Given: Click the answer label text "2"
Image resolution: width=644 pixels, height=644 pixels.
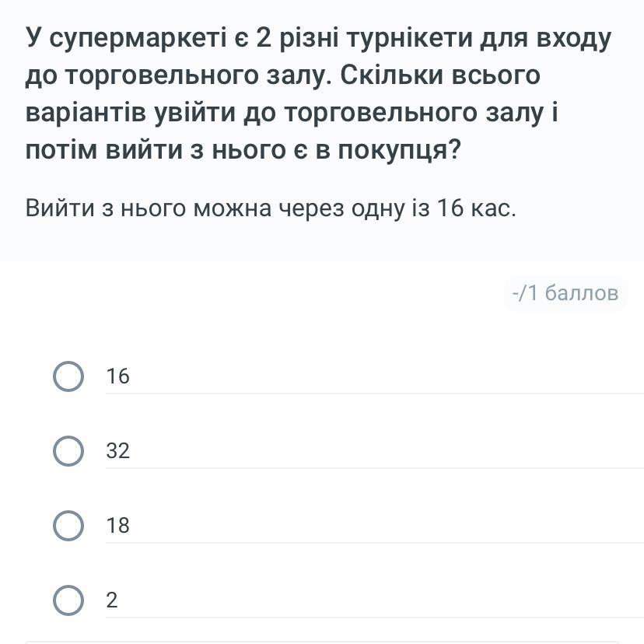Looking at the screenshot, I should click(112, 600).
